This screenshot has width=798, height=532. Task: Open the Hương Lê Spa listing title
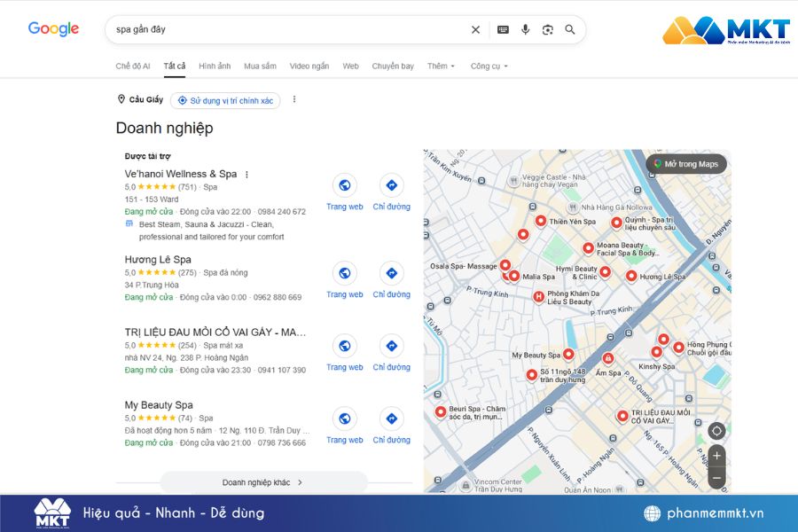tap(158, 260)
